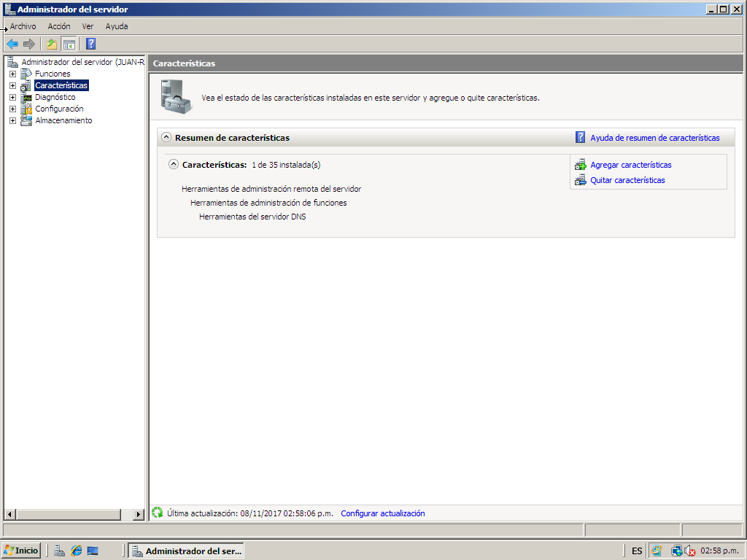Open Ayuda de resumen de características
This screenshot has height=560, width=747.
point(655,137)
